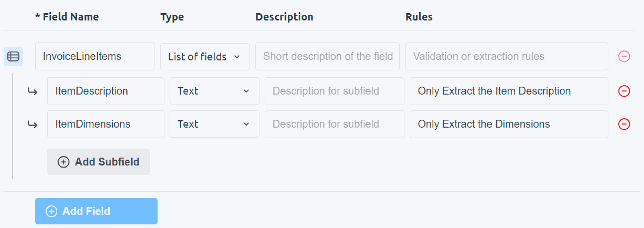Delete the ItemDescription subfield
The height and width of the screenshot is (228, 644).
tap(624, 91)
